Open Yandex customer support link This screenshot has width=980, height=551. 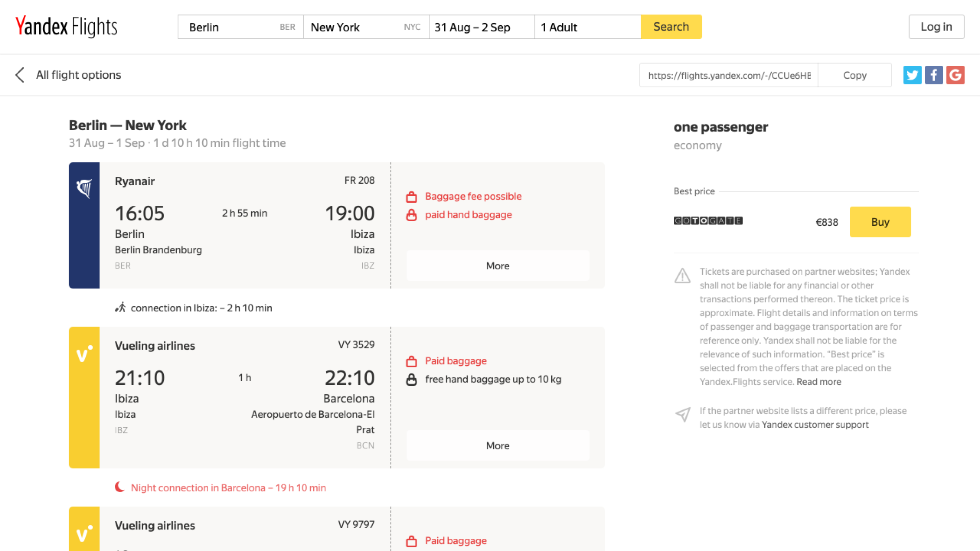(815, 424)
